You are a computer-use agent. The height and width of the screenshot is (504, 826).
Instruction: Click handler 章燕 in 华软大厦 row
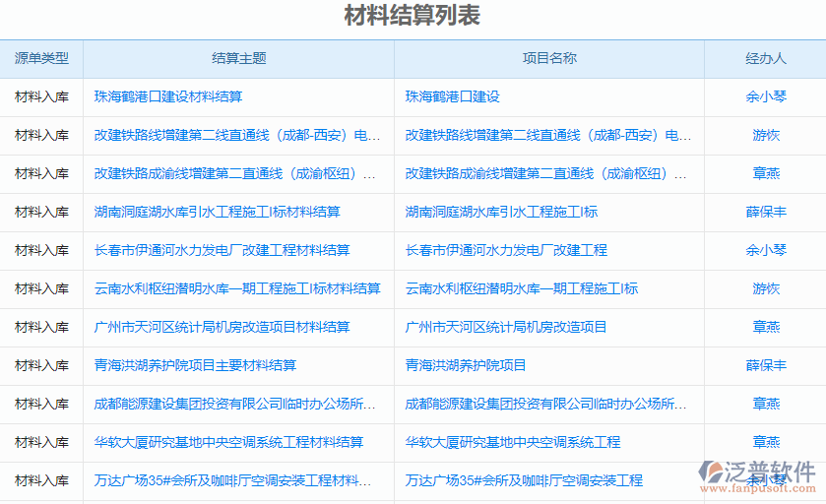click(766, 442)
